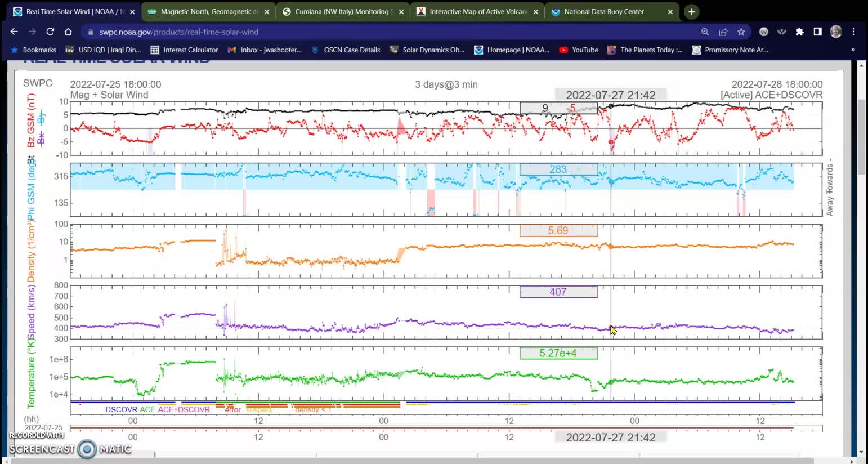Open Solar Dynamics Observatory bookmark

(x=428, y=50)
